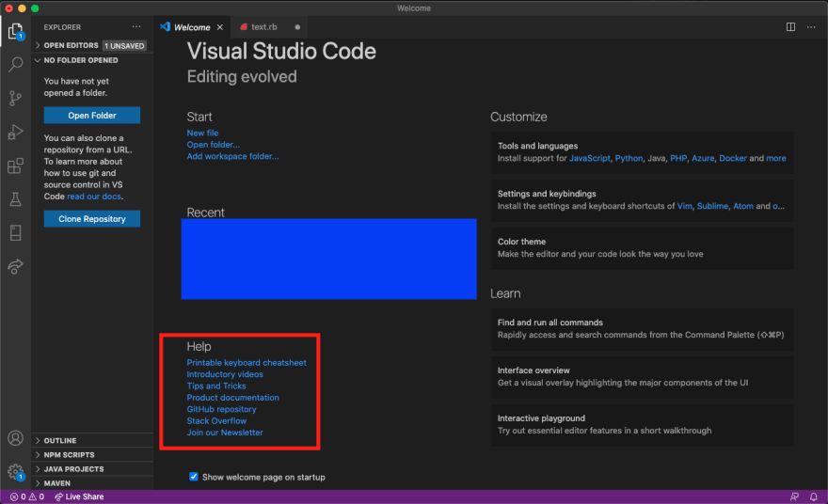Expand the Maven section
Viewport: 828px width, 504px height.
(92, 483)
